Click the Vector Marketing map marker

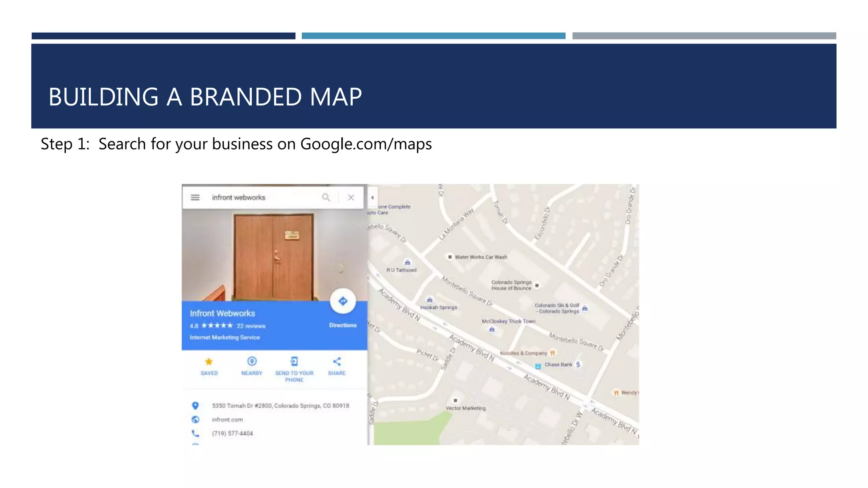[x=456, y=400]
